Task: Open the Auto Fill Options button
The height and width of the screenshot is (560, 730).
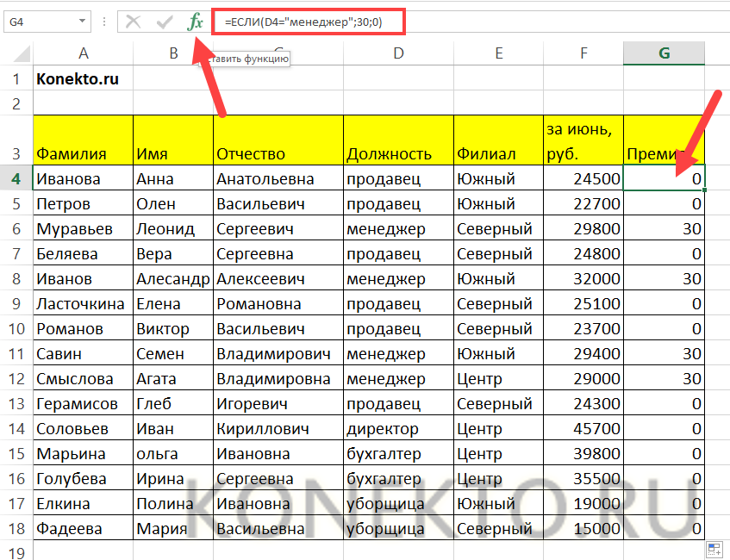Action: pos(714,549)
